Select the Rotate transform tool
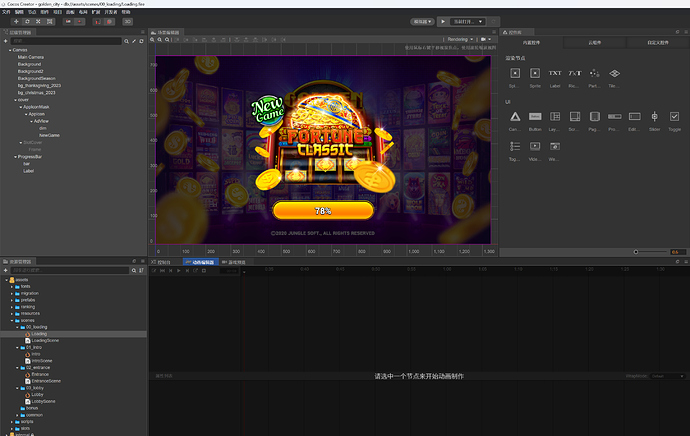Image resolution: width=690 pixels, height=436 pixels. click(x=27, y=22)
